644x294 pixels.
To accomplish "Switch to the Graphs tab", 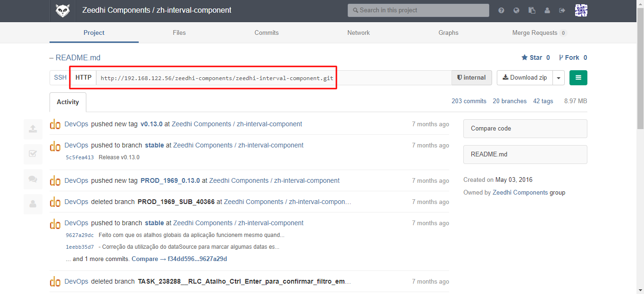I will [448, 33].
